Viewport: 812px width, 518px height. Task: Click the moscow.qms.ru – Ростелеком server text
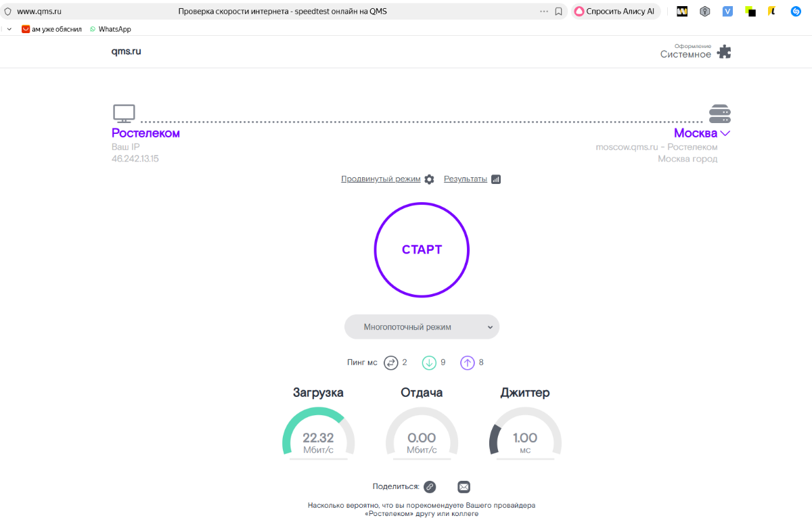(656, 147)
